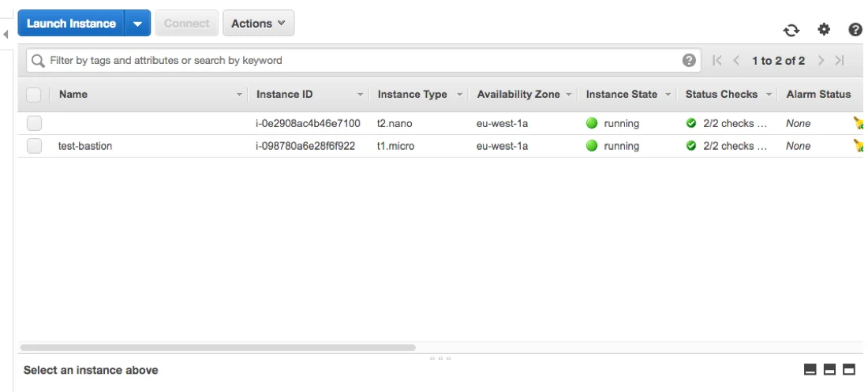Toggle the select-all checkbox in table header

click(34, 95)
